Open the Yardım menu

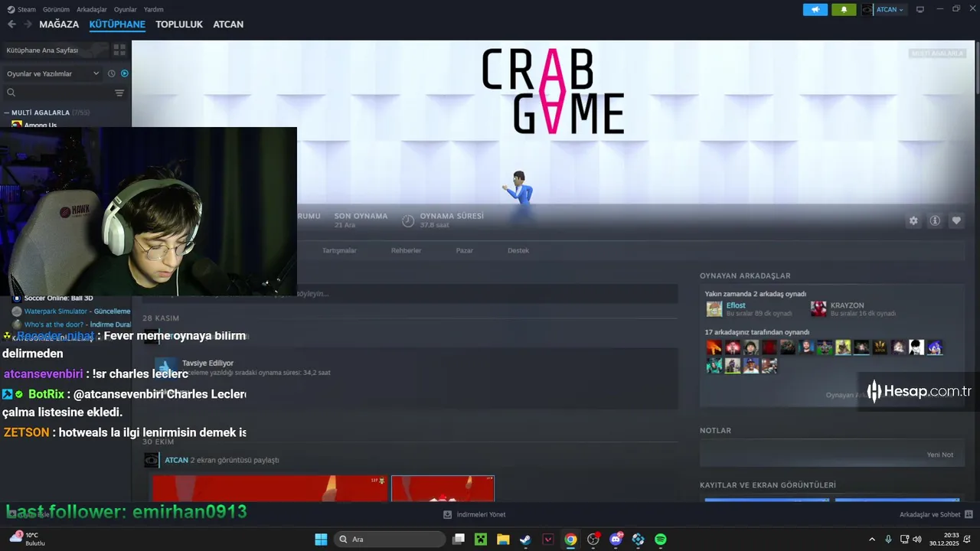[x=154, y=9]
